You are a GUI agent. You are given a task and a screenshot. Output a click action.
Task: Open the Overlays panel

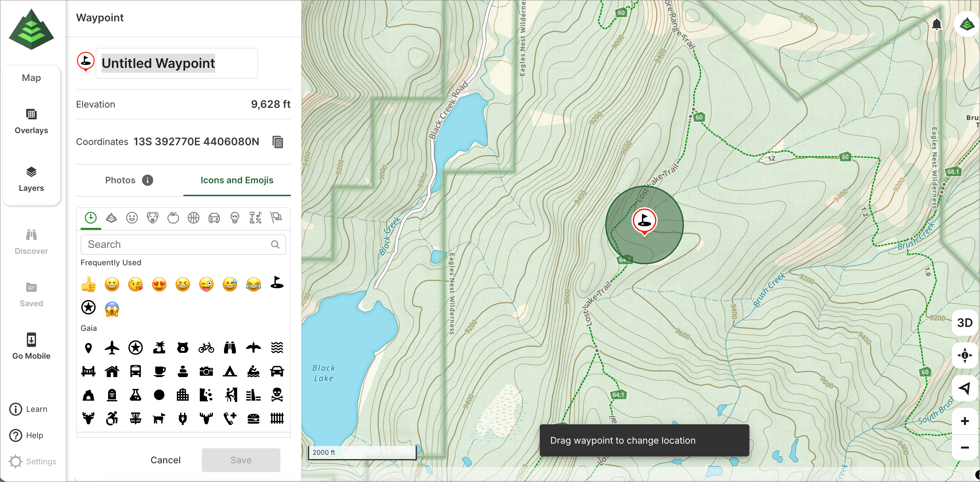(x=31, y=121)
